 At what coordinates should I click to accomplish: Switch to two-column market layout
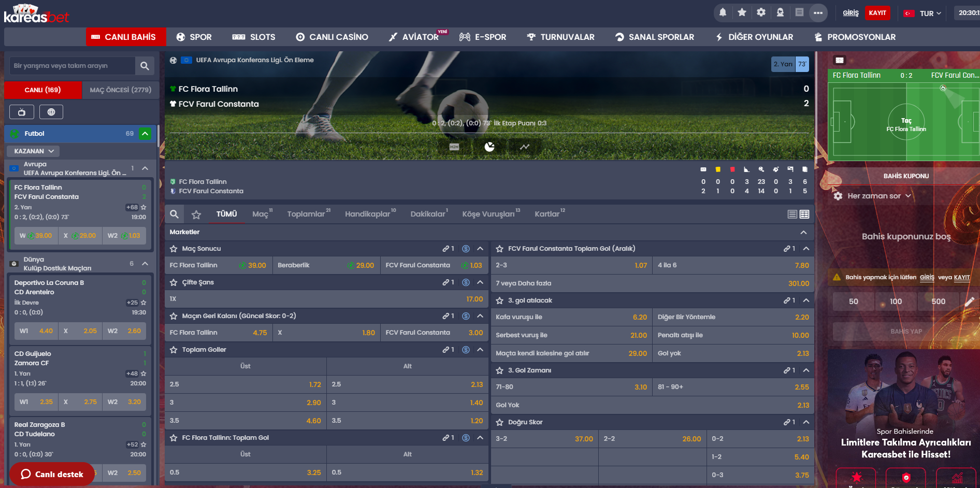(x=804, y=214)
